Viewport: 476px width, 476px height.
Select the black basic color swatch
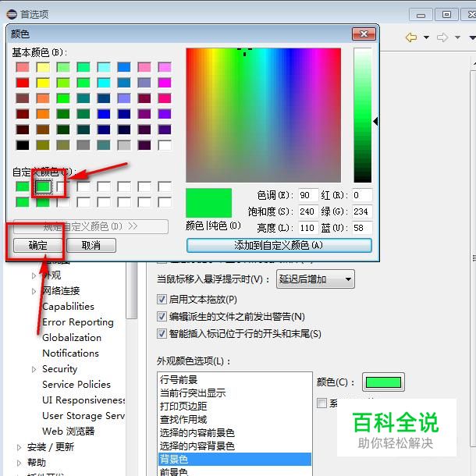point(23,145)
